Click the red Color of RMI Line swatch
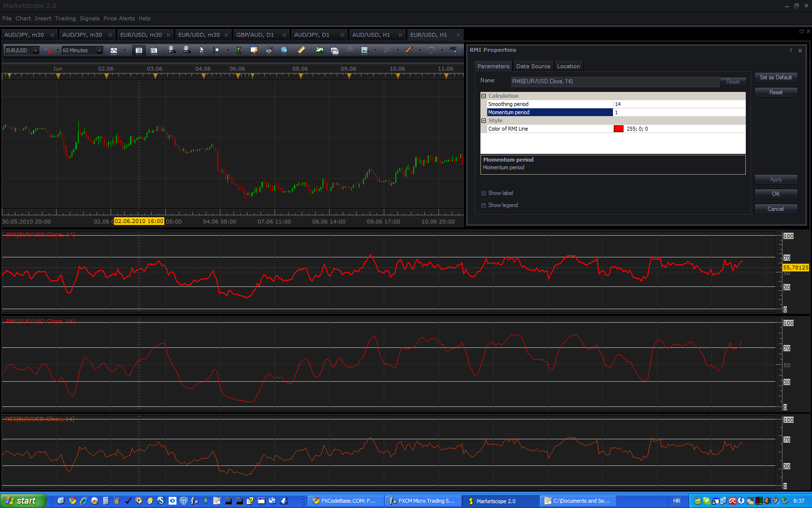Image resolution: width=812 pixels, height=508 pixels. (x=618, y=129)
